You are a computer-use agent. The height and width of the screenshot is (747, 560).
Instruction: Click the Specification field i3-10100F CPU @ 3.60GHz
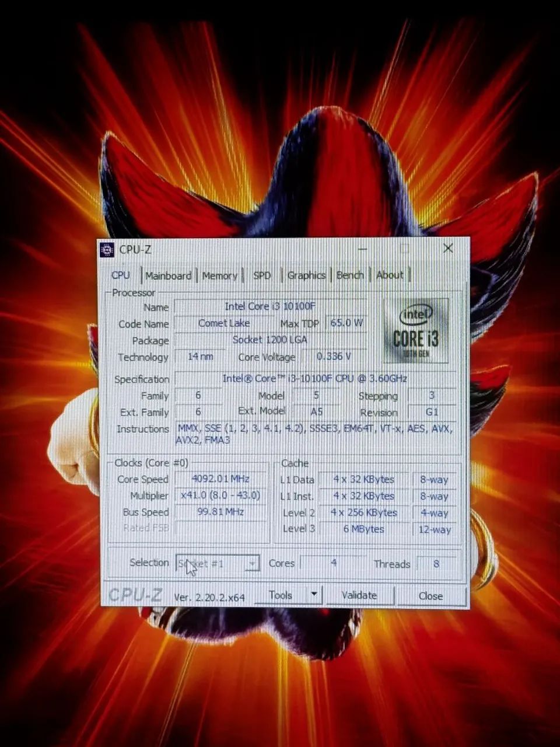click(315, 378)
